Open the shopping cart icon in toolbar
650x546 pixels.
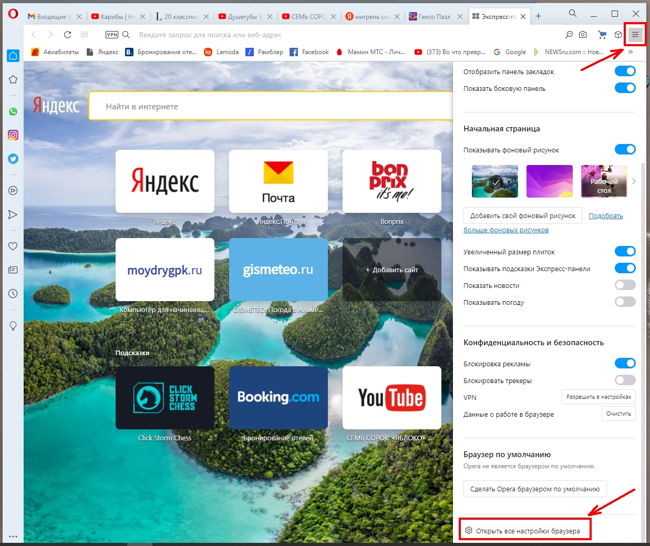pyautogui.click(x=602, y=35)
